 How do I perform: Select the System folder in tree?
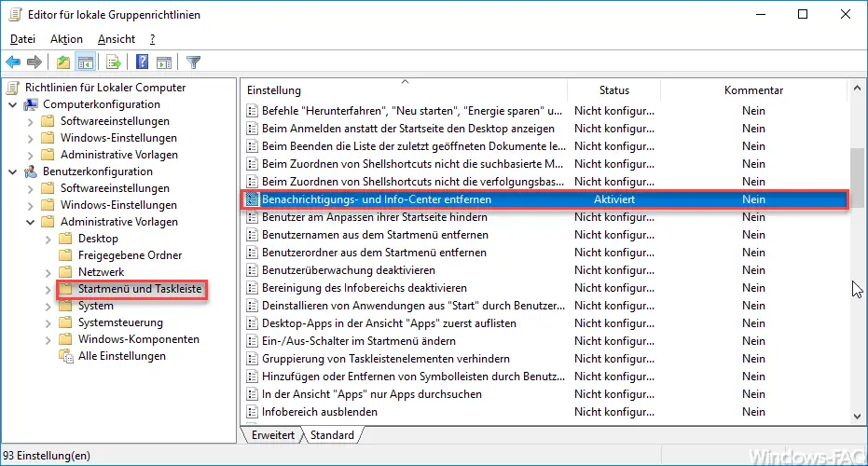click(96, 306)
